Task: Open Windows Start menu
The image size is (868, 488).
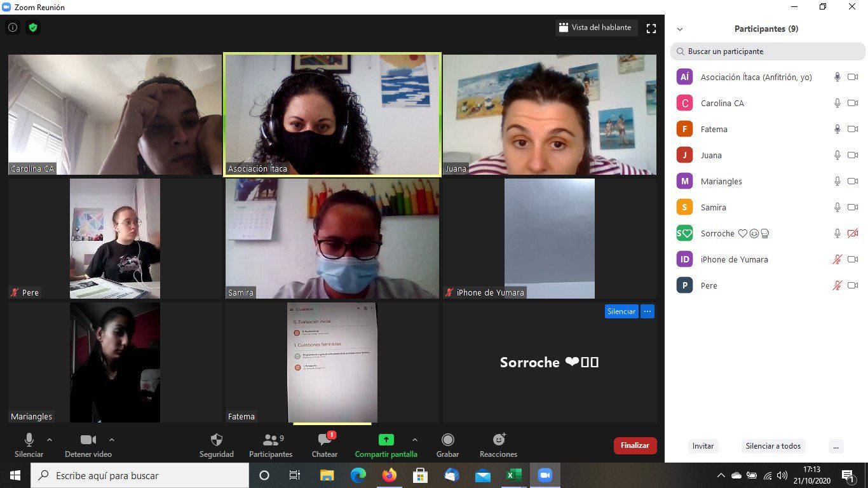Action: (x=15, y=475)
